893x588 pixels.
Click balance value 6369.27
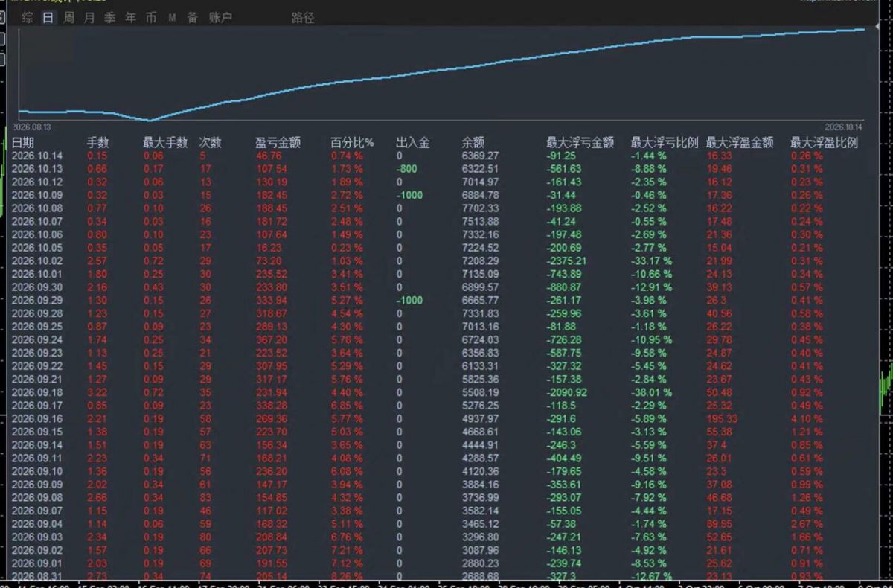pyautogui.click(x=480, y=156)
